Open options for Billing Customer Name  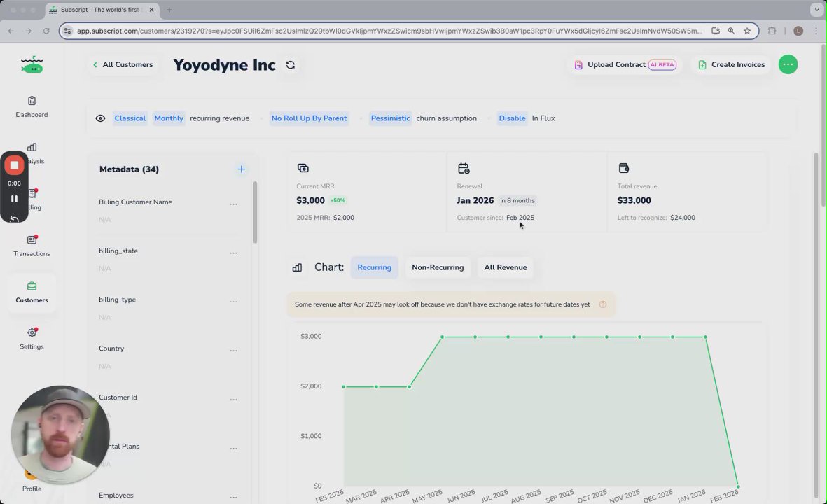[234, 204]
